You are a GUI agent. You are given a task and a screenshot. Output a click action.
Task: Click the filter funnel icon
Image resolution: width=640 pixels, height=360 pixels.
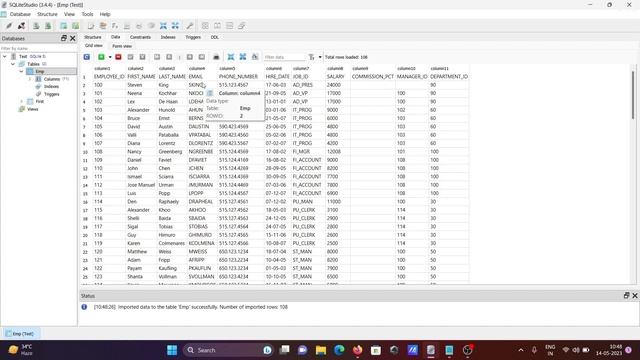tap(311, 57)
